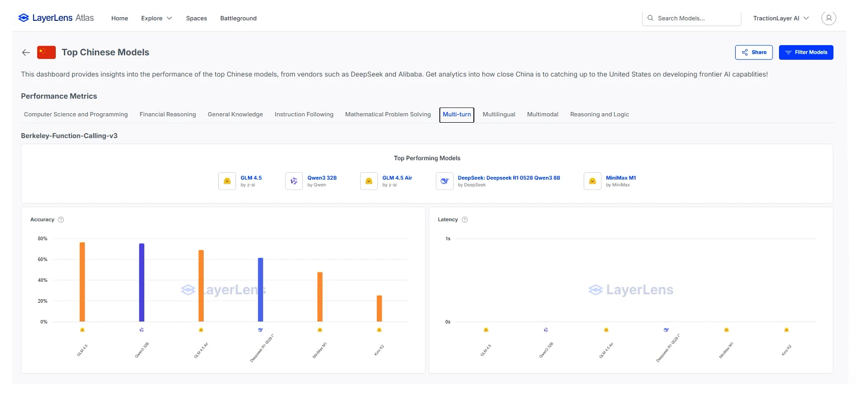The image size is (868, 404).
Task: Click the GLM 4.5 Air accuracy bar
Action: (201, 286)
